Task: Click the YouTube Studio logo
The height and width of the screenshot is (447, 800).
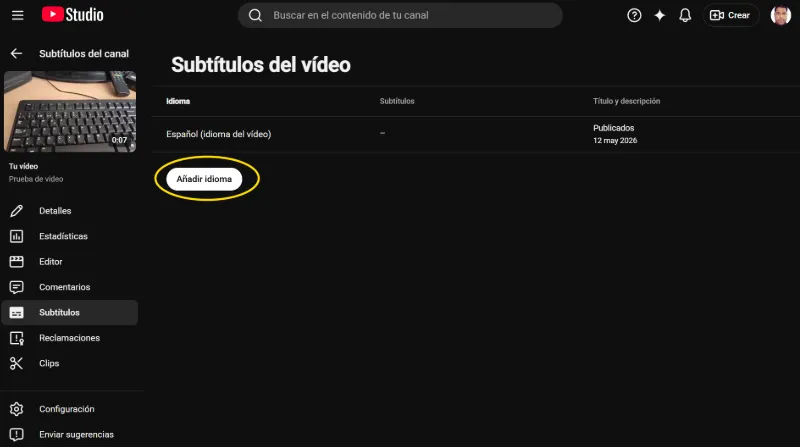Action: 72,15
